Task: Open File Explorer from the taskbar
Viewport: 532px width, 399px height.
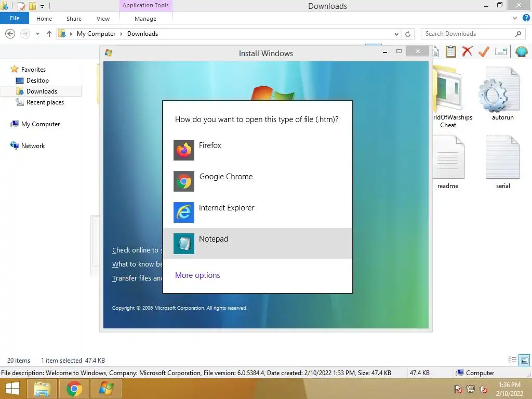Action: tap(42, 389)
